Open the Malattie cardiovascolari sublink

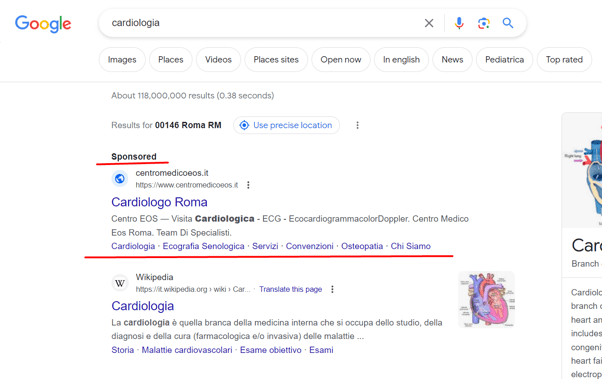(187, 350)
